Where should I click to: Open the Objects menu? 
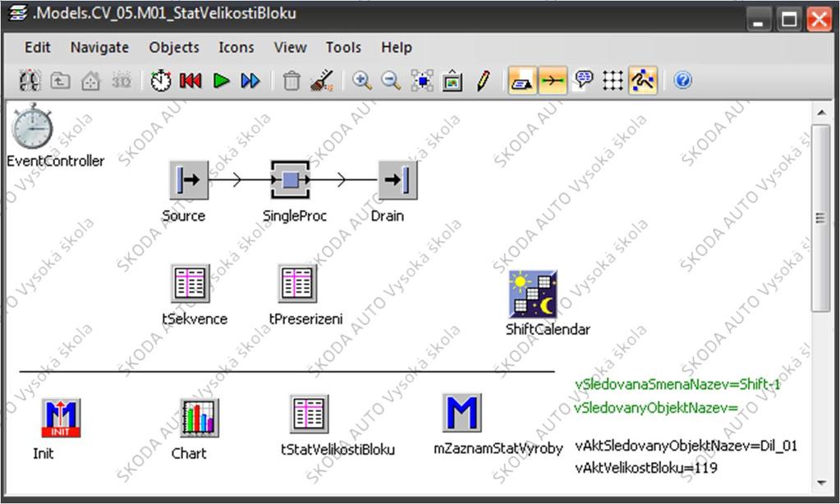174,48
